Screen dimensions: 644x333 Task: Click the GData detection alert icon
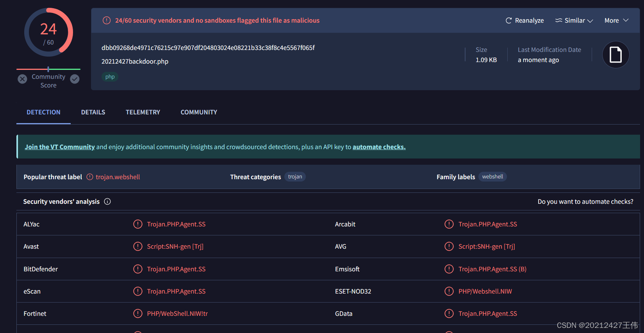tap(449, 313)
